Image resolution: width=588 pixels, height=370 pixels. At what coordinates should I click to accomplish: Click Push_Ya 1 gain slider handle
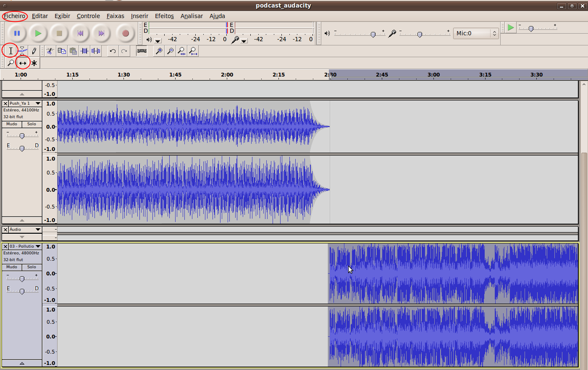coord(22,136)
